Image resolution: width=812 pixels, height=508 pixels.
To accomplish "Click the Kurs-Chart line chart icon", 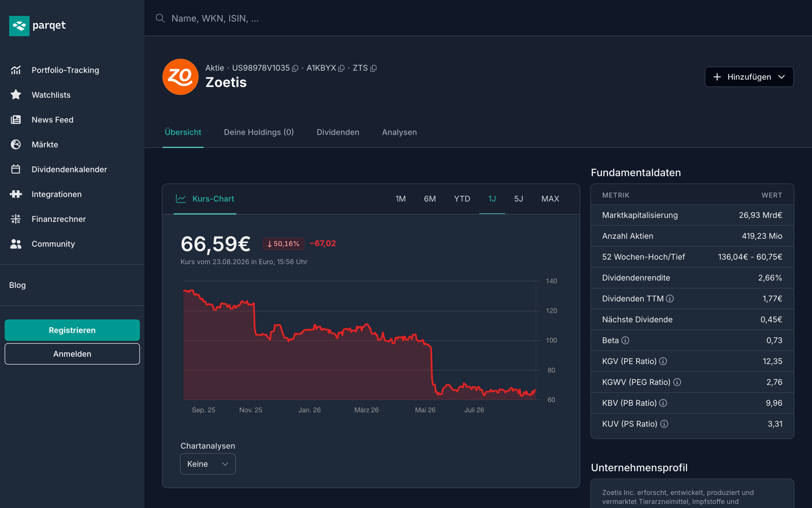I will click(181, 199).
